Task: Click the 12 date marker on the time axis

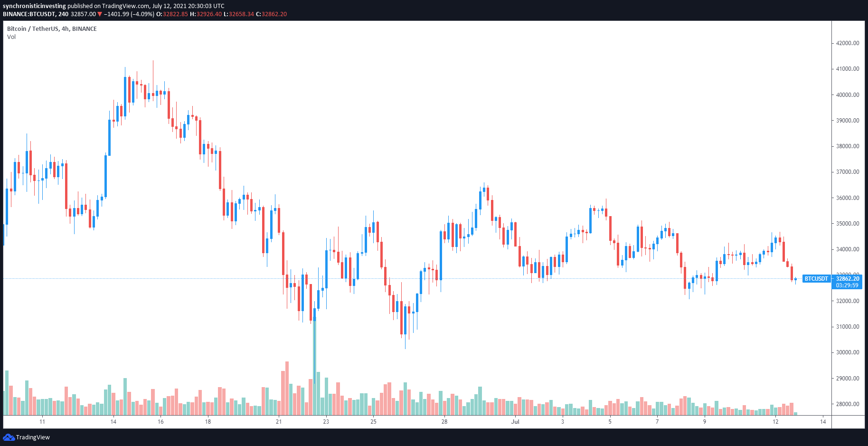Action: pos(775,422)
